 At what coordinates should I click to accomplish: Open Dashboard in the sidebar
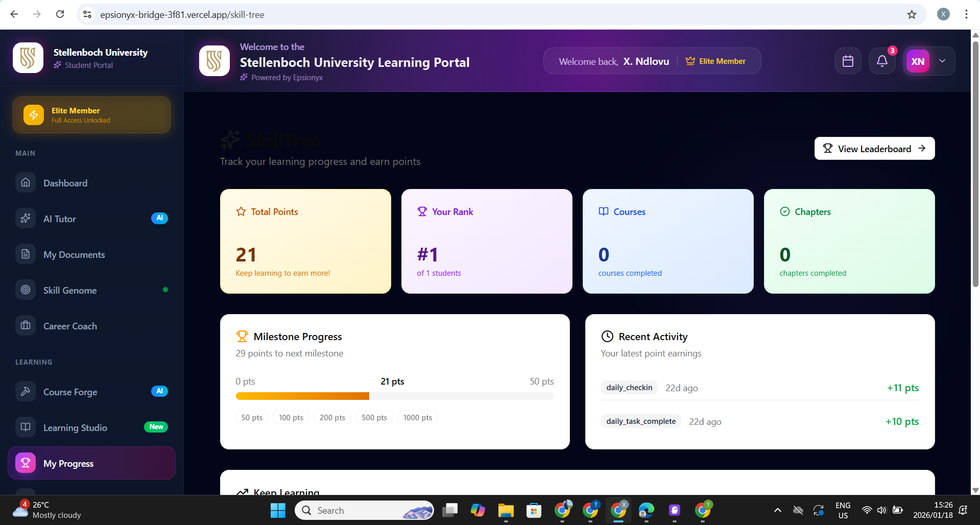[92, 183]
